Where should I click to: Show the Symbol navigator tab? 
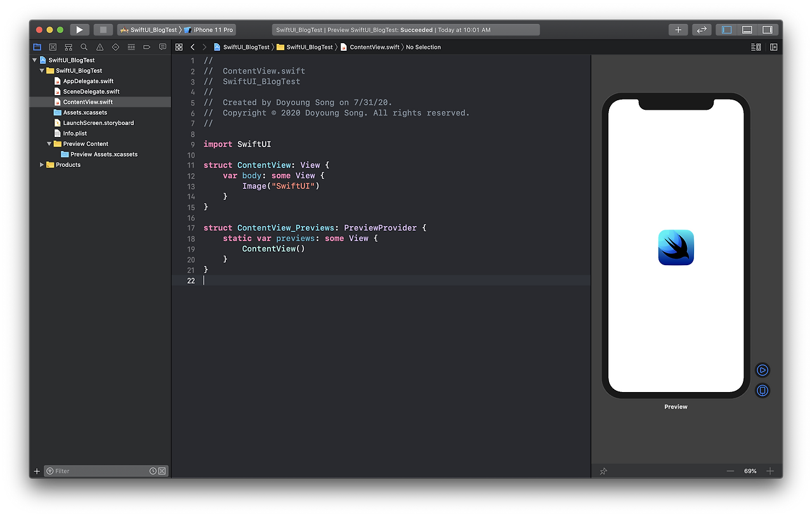coord(69,47)
